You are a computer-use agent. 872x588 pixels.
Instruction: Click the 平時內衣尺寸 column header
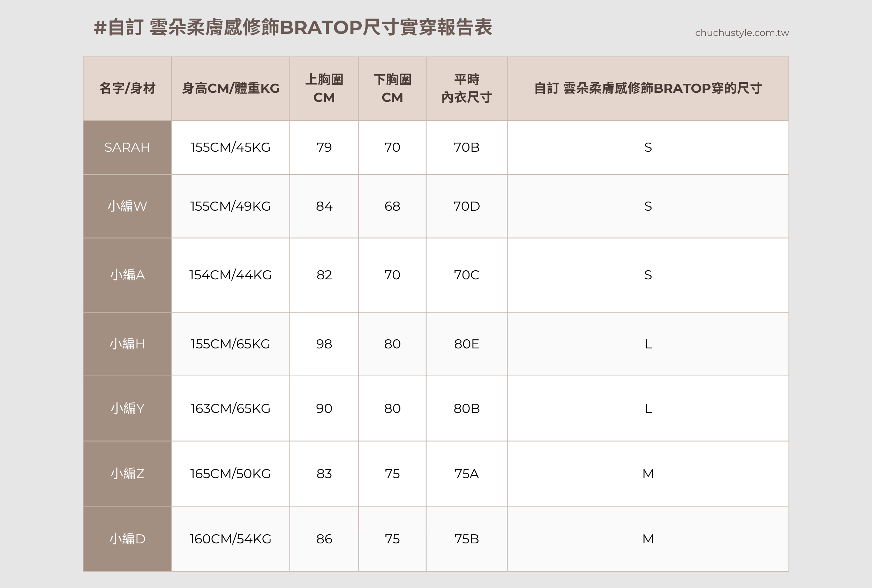point(467,89)
